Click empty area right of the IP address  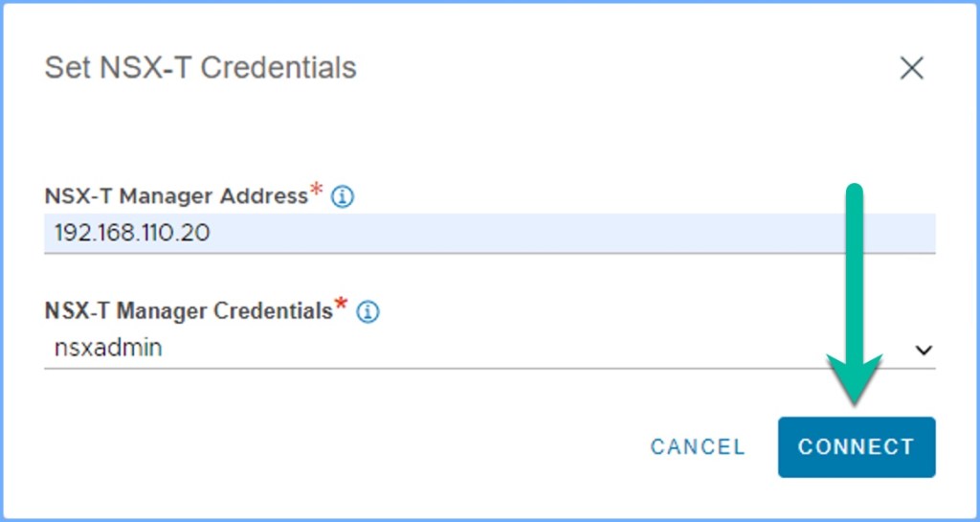coord(574,233)
